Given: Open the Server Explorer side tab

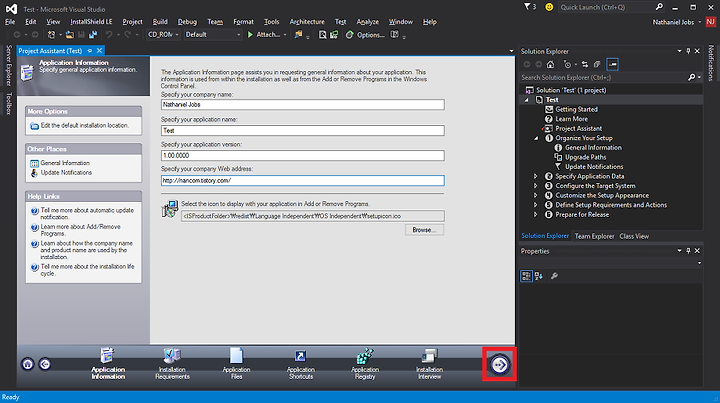Looking at the screenshot, I should click(8, 65).
